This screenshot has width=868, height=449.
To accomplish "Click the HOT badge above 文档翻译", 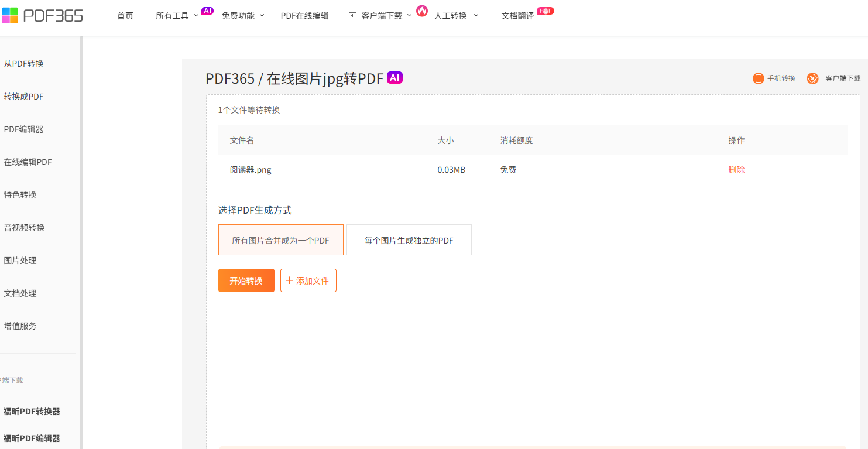I will [x=545, y=11].
